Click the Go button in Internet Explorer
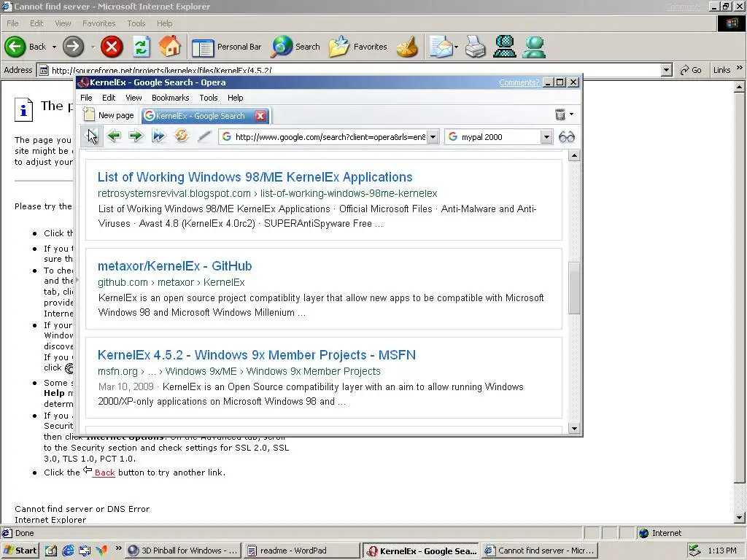The height and width of the screenshot is (560, 747). 691,70
